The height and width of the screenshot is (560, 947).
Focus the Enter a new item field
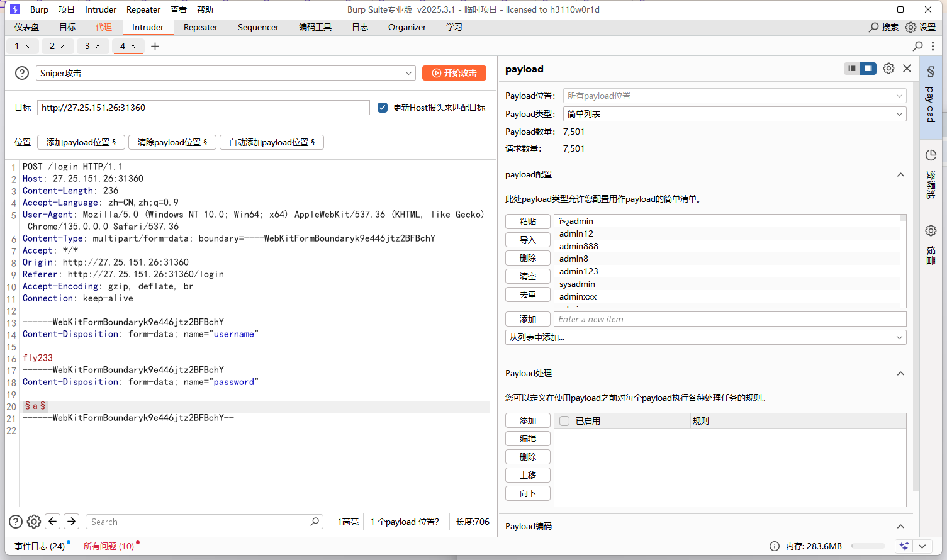[x=730, y=319]
